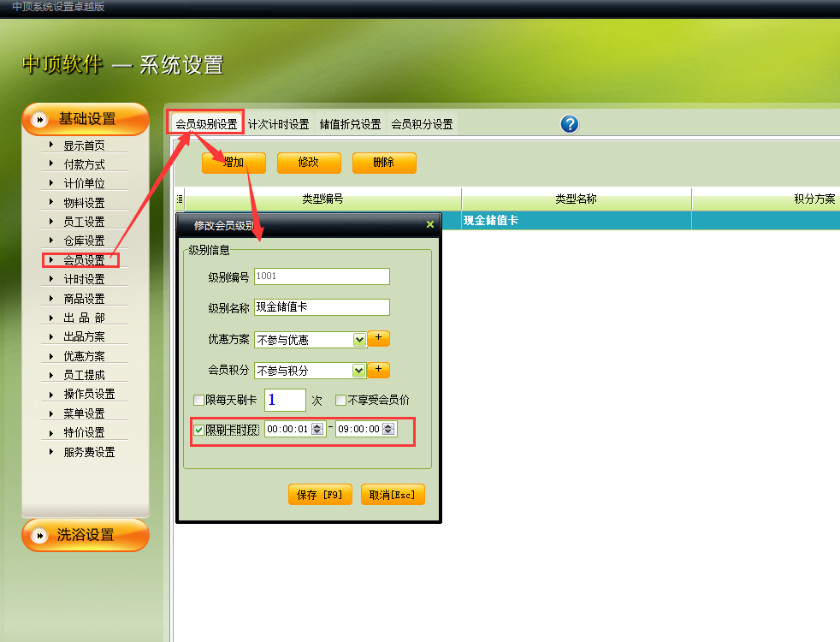Screen dimensions: 840x642
Task: Click the arrow icon beside 洗浴设置
Action: tap(39, 535)
